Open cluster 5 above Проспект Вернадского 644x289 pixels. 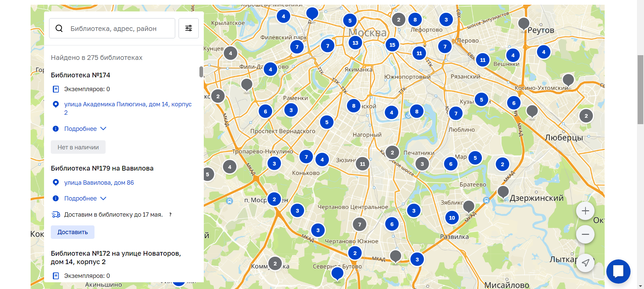pos(327,122)
